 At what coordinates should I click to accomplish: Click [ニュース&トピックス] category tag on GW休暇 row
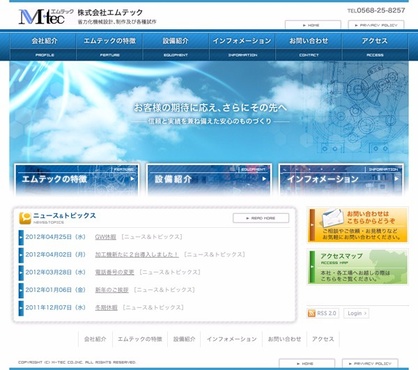[x=152, y=237]
